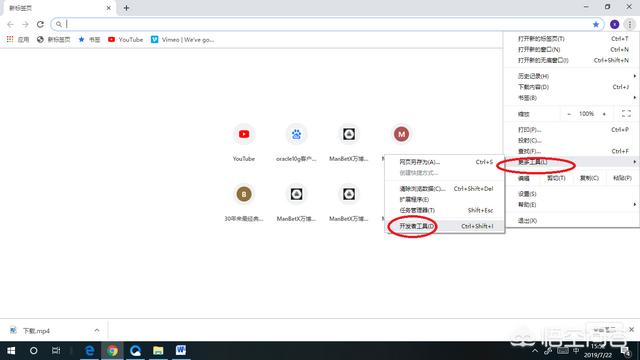The height and width of the screenshot is (360, 640).
Task: Open the blue Q app taskbar icon
Action: pyautogui.click(x=135, y=351)
